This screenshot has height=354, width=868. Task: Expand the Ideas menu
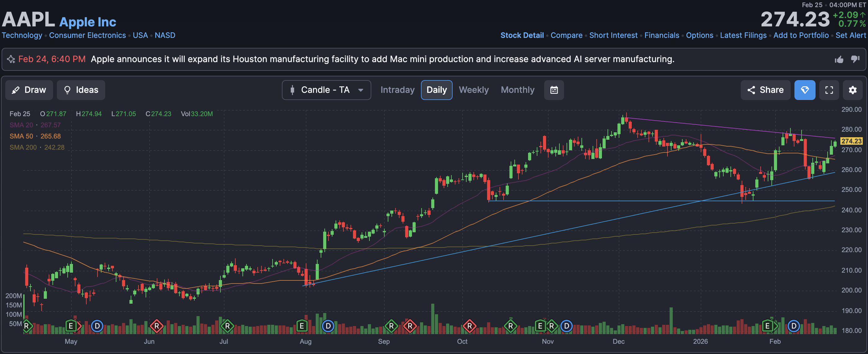81,90
